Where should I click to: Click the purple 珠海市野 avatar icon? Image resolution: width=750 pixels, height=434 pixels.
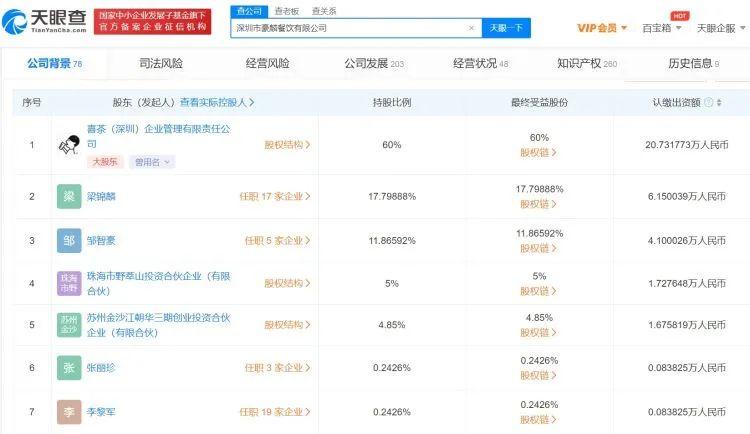[69, 283]
